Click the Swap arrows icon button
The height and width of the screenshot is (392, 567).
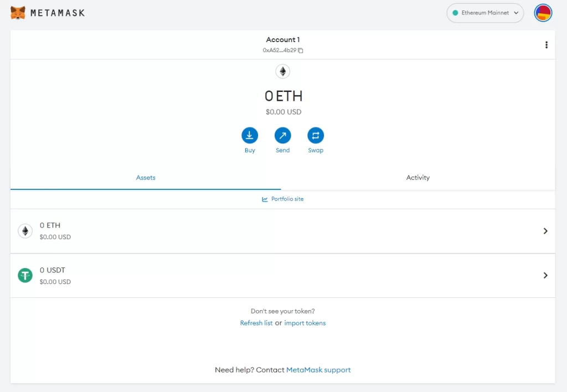point(316,136)
